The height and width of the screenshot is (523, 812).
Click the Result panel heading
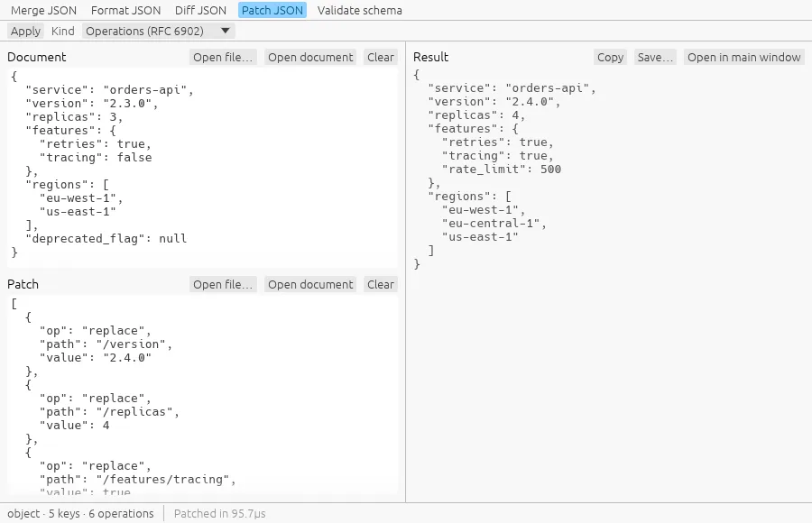click(431, 57)
